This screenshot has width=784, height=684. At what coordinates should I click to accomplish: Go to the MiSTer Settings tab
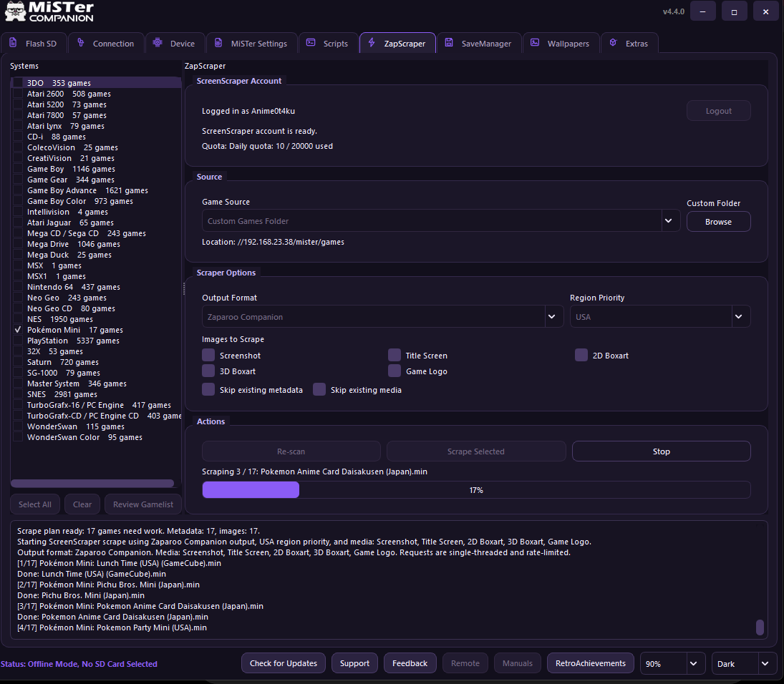[252, 43]
